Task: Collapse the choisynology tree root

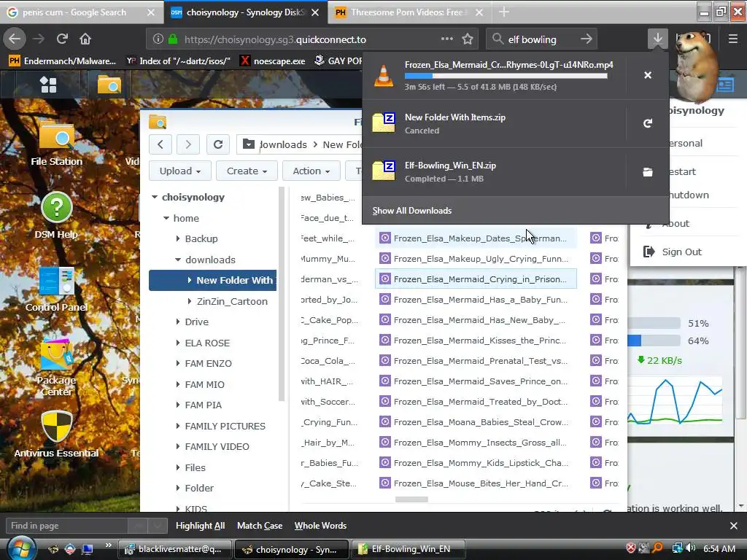Action: tap(155, 197)
